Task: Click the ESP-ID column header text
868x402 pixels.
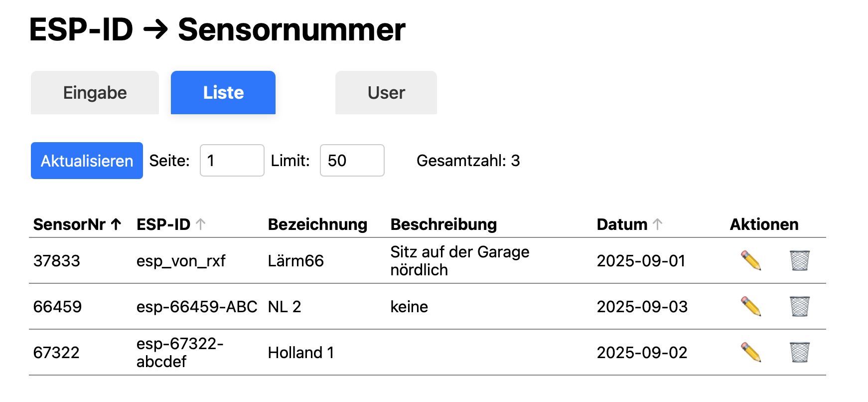Action: point(163,224)
